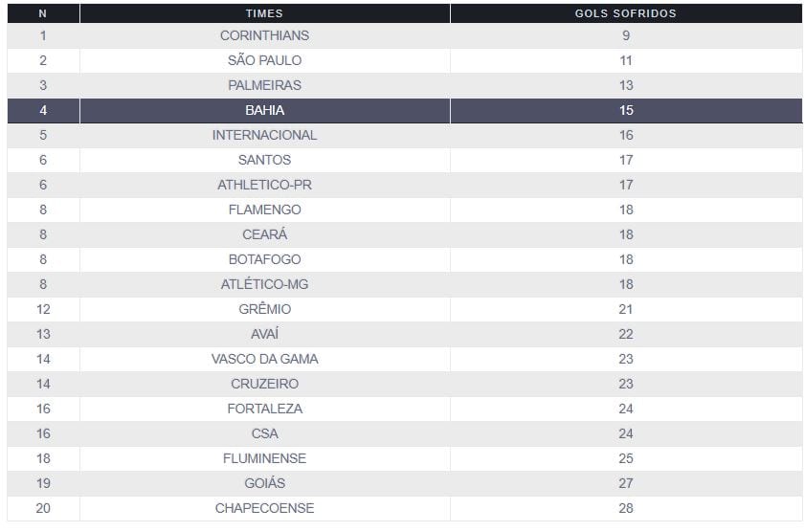Click the VASCO DA GAMA team name
Viewport: 805px width, 532px height.
pos(264,359)
